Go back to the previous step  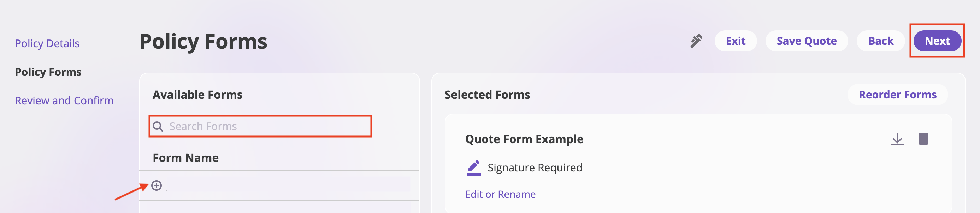click(881, 41)
